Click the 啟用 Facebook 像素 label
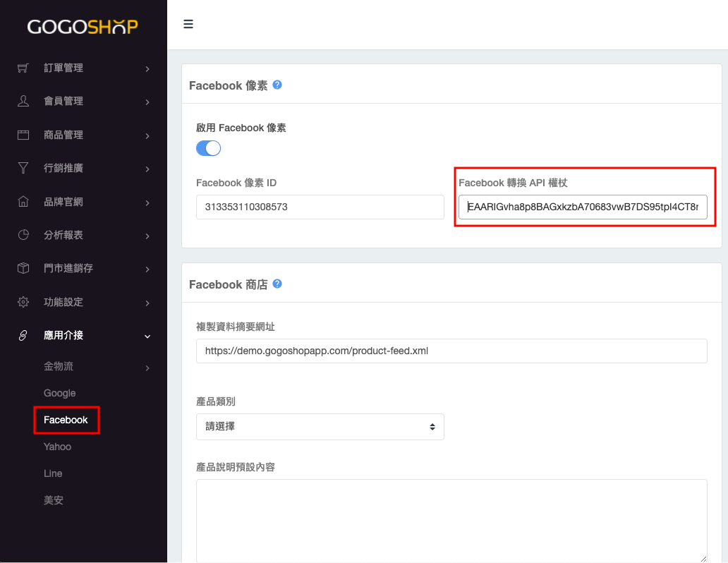 (x=241, y=128)
